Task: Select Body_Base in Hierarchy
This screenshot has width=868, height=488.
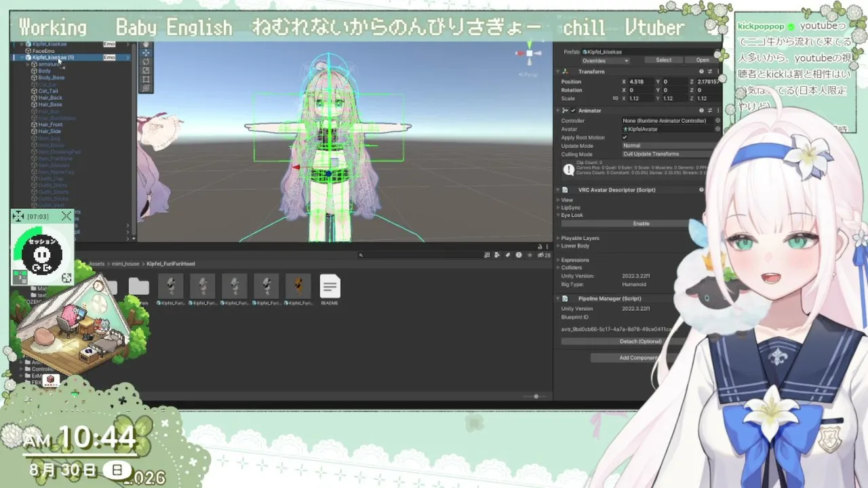Action: 52,78
